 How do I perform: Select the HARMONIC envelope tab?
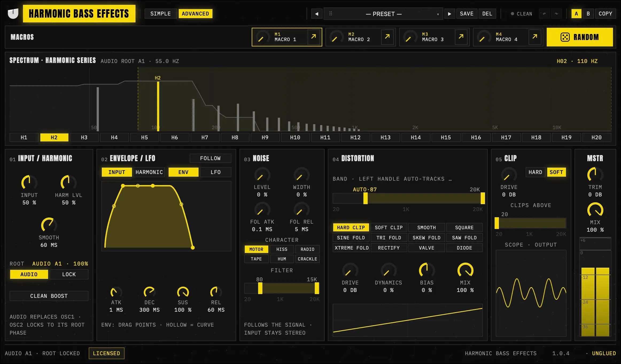pyautogui.click(x=149, y=172)
